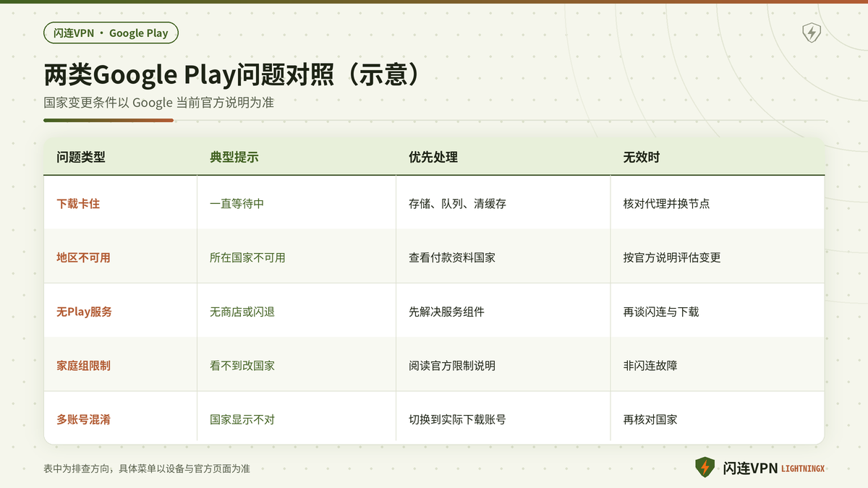Click the cell 非闪连故障
The image size is (868, 488).
[650, 366]
